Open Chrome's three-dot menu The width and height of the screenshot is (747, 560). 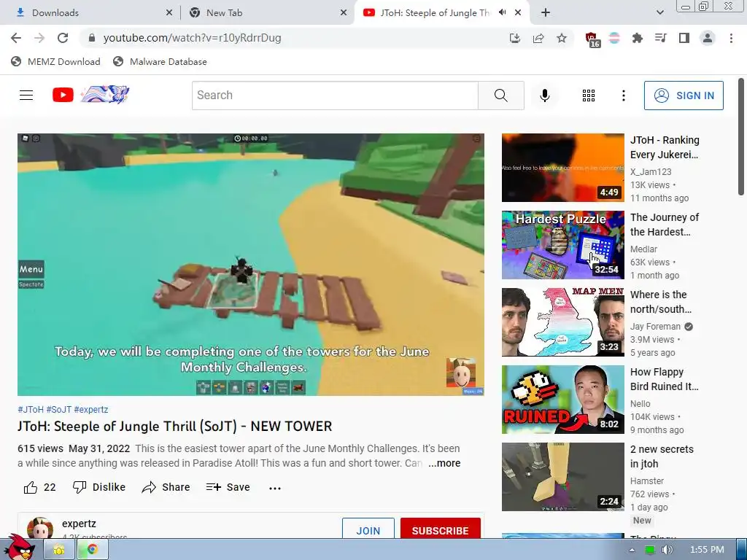(x=731, y=38)
